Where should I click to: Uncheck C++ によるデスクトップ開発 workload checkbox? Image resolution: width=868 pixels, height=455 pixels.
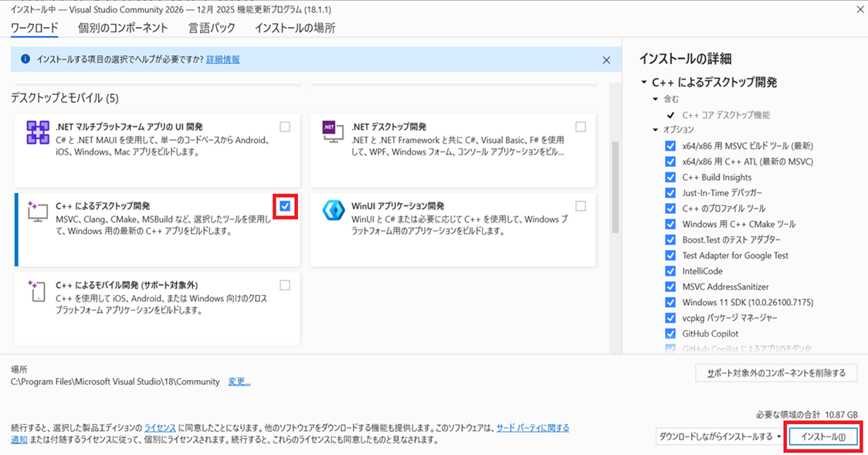(285, 206)
